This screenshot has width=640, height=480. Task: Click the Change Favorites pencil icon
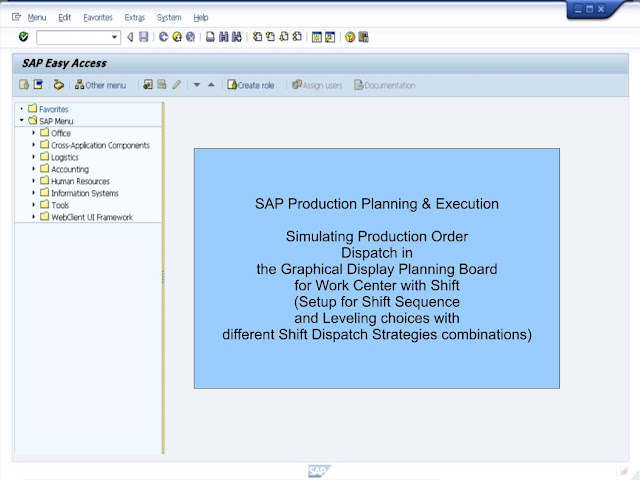click(176, 84)
